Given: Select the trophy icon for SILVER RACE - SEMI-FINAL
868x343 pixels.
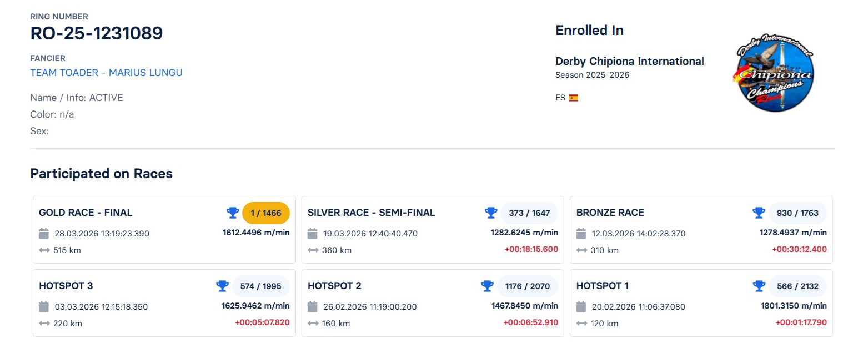Looking at the screenshot, I should pos(491,213).
